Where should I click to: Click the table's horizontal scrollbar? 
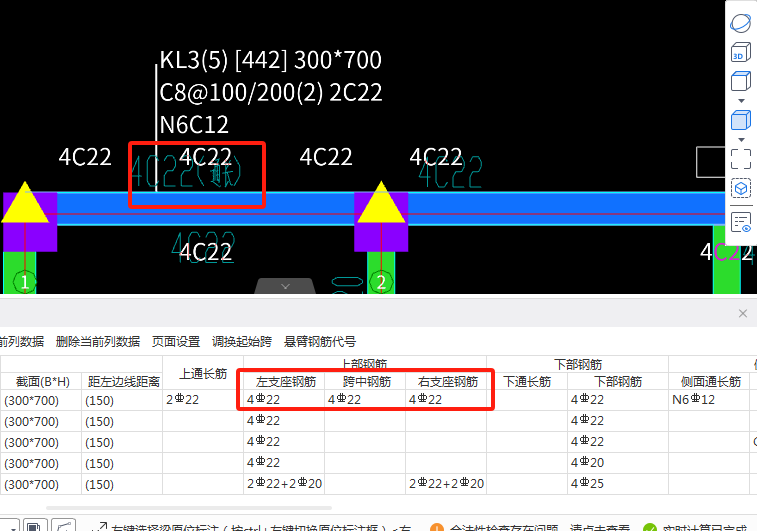[189, 508]
